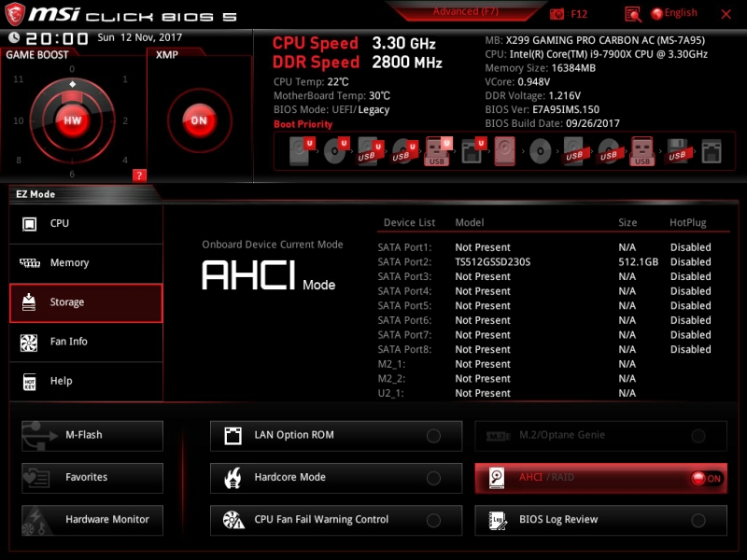This screenshot has height=560, width=747.
Task: Click the TS512GSSD230S model entry
Action: 493,262
